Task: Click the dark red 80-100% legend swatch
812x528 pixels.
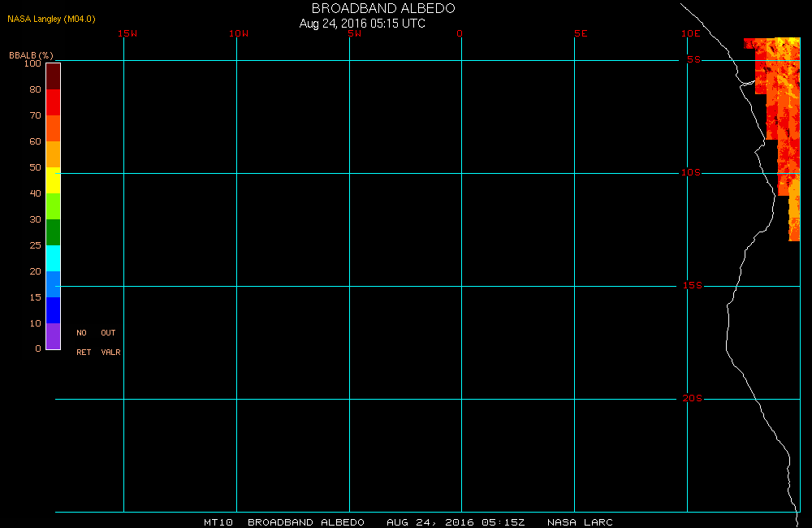Action: coord(54,76)
